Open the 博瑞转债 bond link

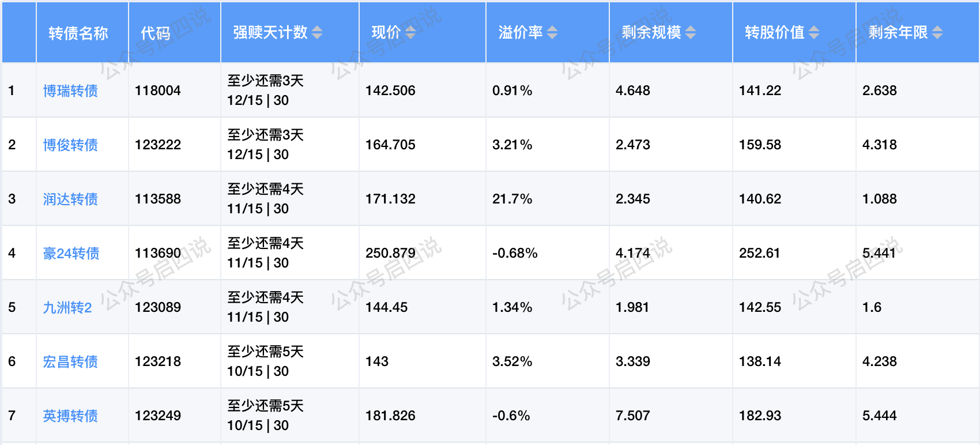(x=70, y=90)
